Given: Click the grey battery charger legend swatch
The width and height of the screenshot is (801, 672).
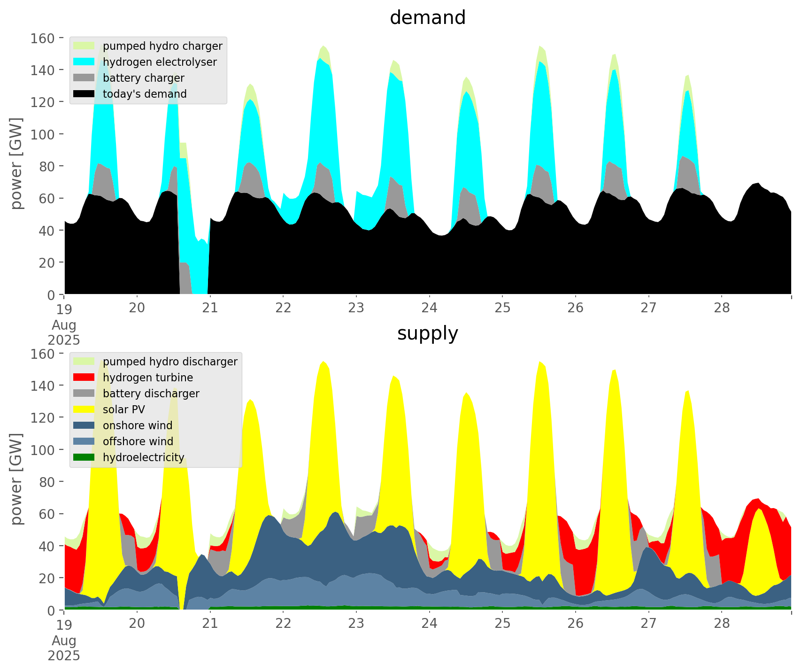Looking at the screenshot, I should (84, 78).
